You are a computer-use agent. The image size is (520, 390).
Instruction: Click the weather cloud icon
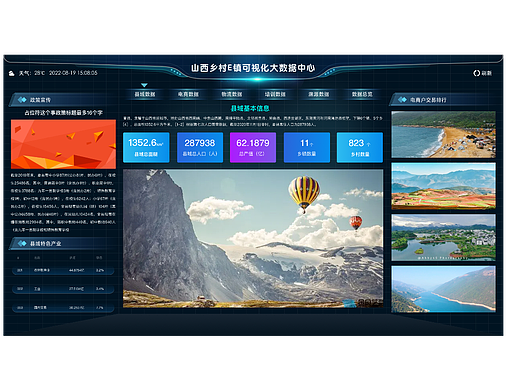pyautogui.click(x=12, y=73)
